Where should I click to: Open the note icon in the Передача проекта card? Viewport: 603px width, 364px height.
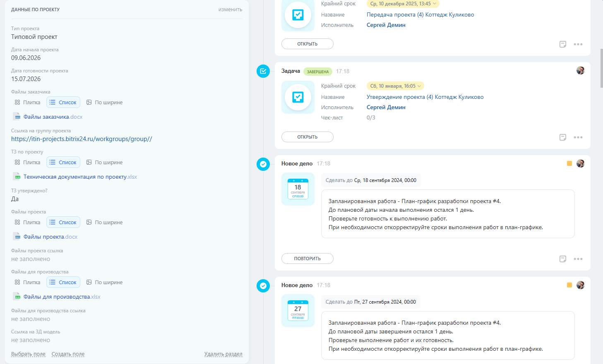pyautogui.click(x=563, y=44)
